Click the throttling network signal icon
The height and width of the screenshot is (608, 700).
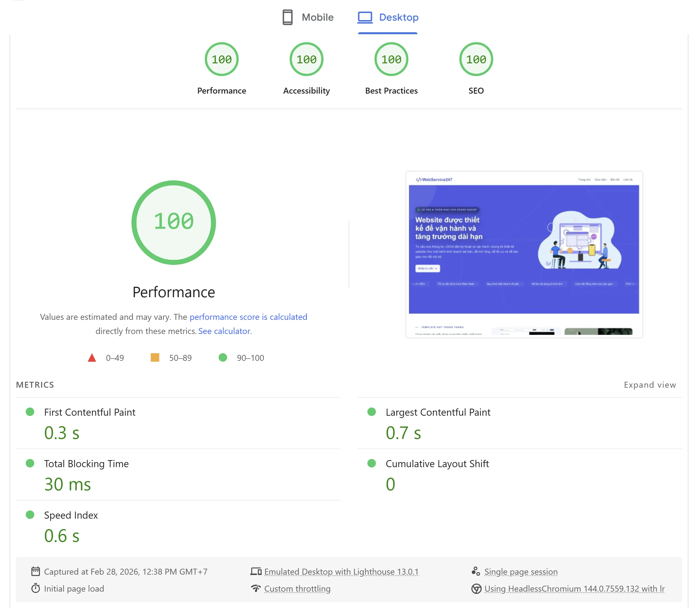coord(256,588)
